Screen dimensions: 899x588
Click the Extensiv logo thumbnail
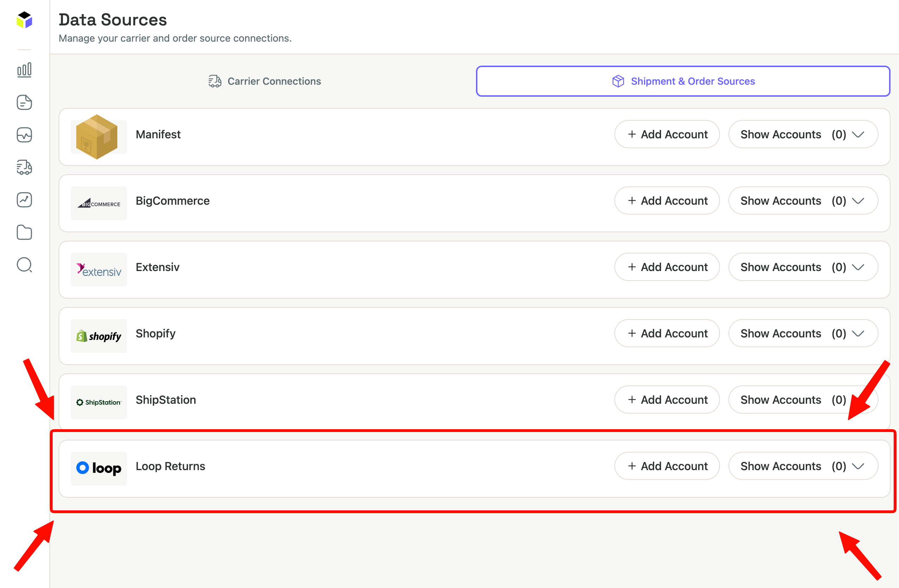pyautogui.click(x=99, y=270)
